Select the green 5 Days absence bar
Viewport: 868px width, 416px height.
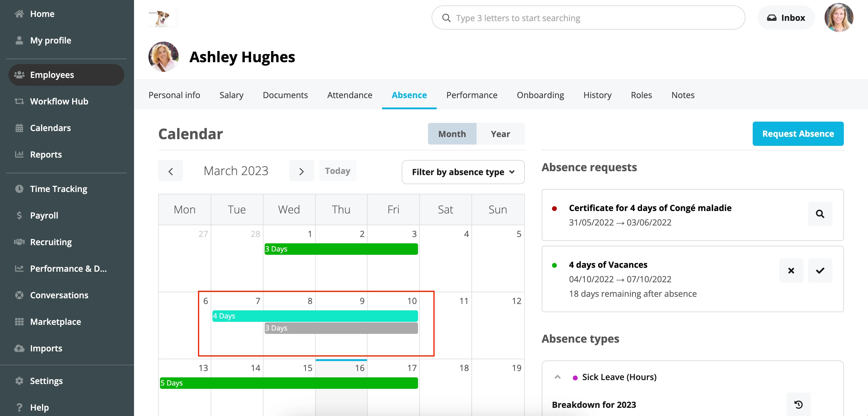[x=289, y=383]
